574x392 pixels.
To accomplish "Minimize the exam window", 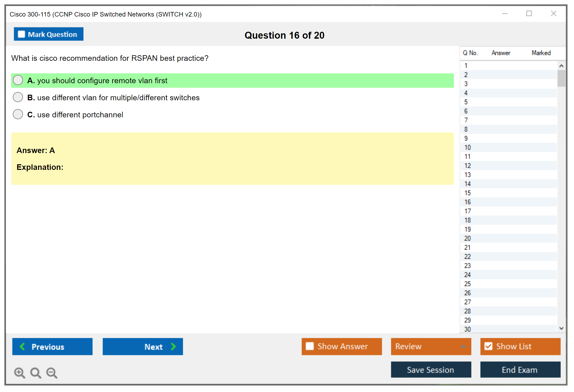I will (x=505, y=14).
